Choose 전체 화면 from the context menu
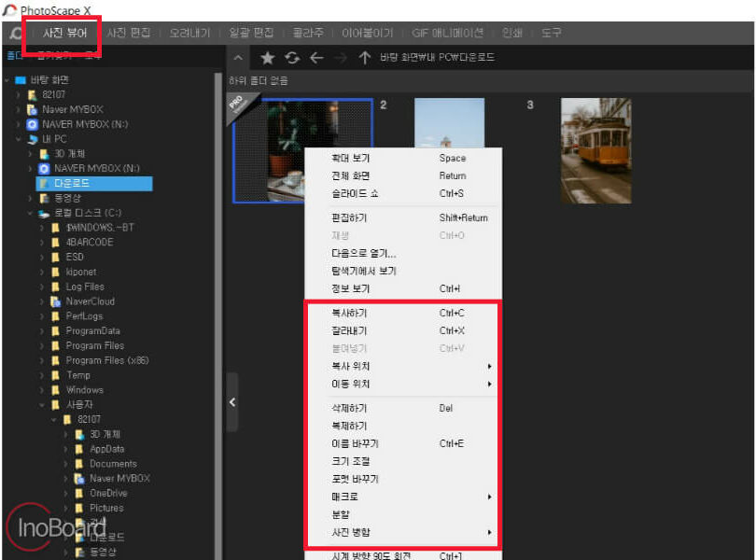 click(403, 176)
